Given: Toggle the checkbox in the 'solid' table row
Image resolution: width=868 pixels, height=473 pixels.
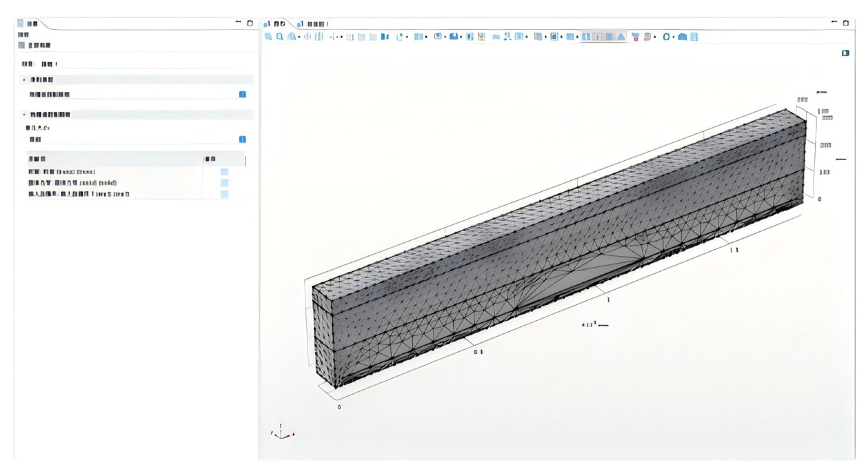Looking at the screenshot, I should (x=224, y=183).
